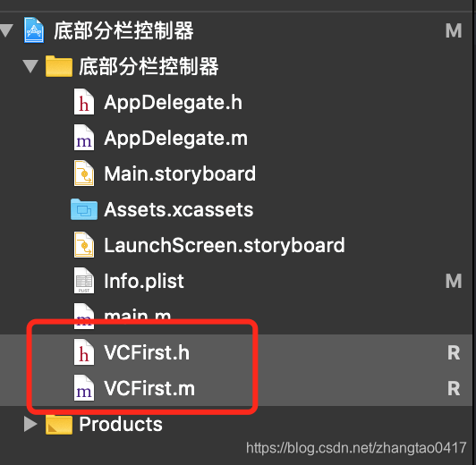This screenshot has width=476, height=465.
Task: Click the AppDelegate.m implementation file icon
Action: [84, 138]
